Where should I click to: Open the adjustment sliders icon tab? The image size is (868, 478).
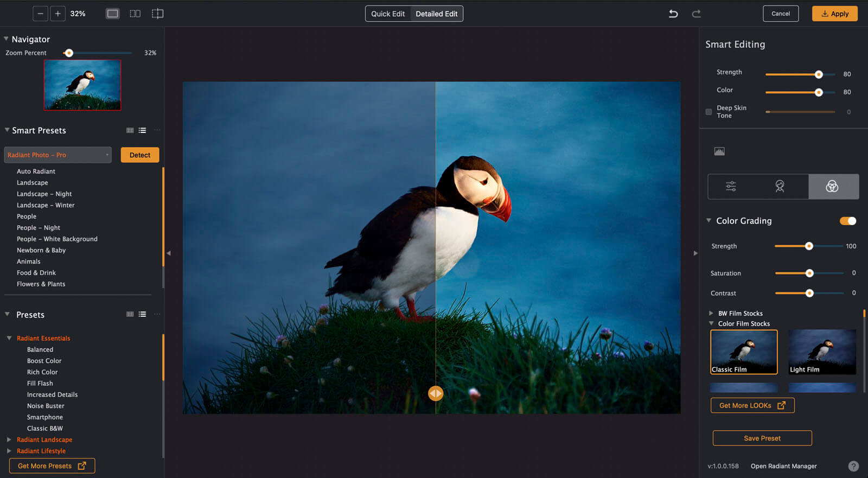731,187
